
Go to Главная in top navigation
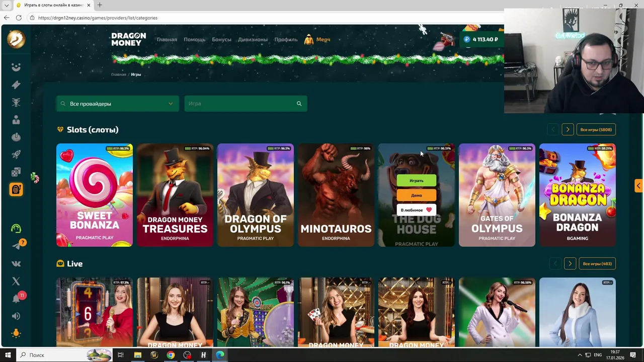(x=167, y=39)
